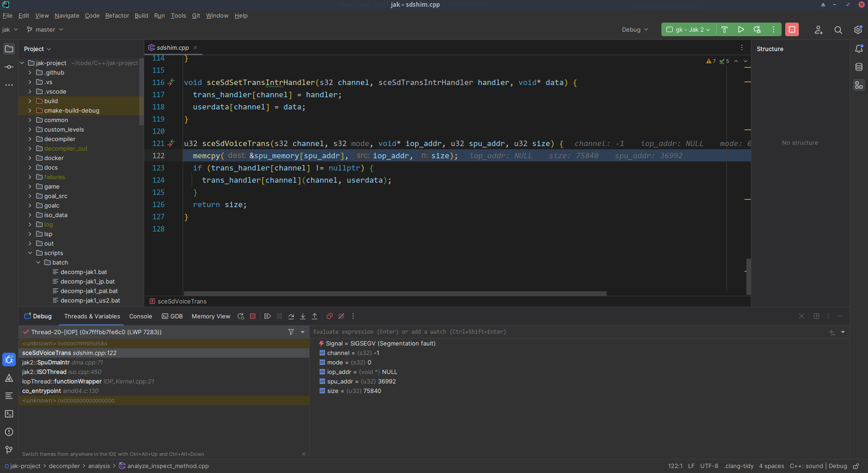
Task: Stop the running gk - Jak 2 process
Action: tap(792, 29)
